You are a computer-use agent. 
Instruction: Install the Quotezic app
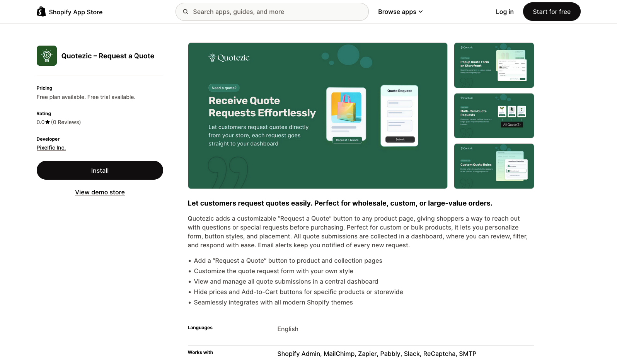(x=100, y=170)
